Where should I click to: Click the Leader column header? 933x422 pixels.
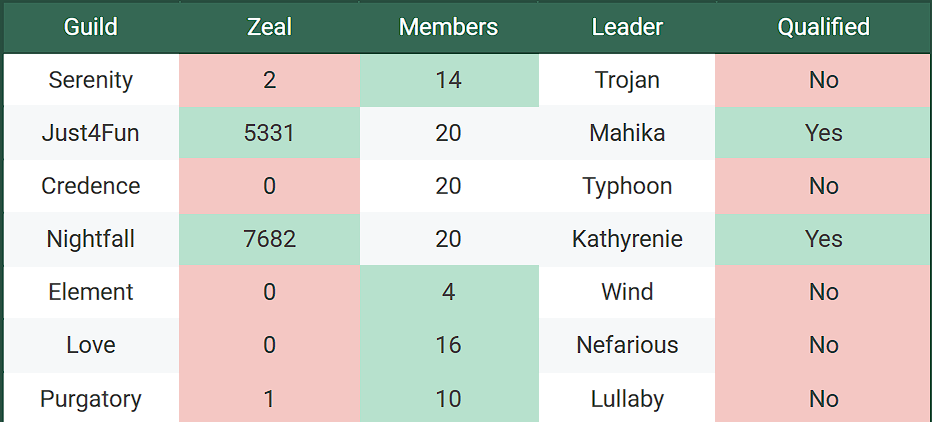pos(627,27)
